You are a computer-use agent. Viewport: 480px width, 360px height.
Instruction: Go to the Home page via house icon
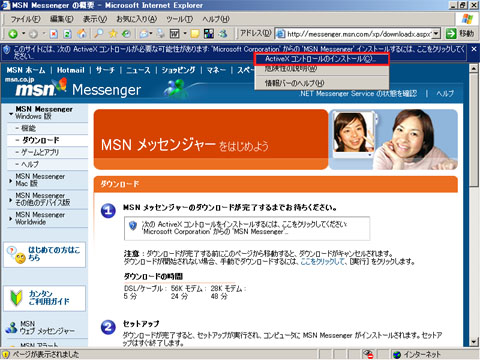[82, 33]
